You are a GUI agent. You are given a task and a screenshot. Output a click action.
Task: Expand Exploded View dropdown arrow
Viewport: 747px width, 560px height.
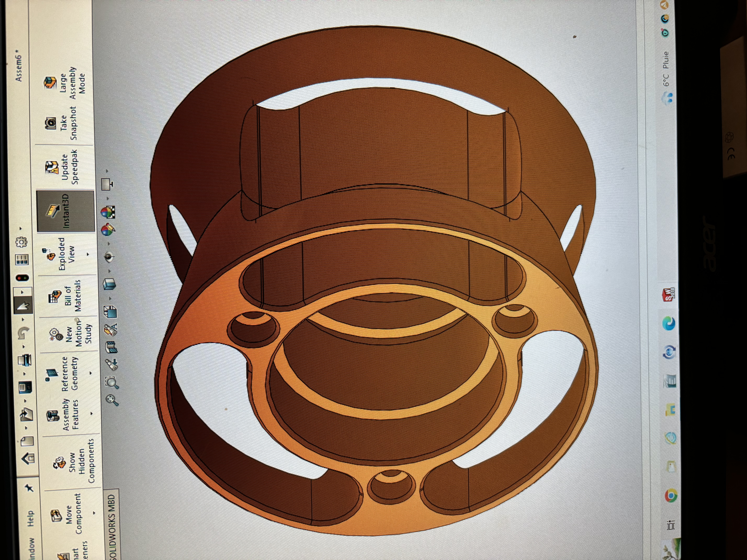click(x=88, y=254)
